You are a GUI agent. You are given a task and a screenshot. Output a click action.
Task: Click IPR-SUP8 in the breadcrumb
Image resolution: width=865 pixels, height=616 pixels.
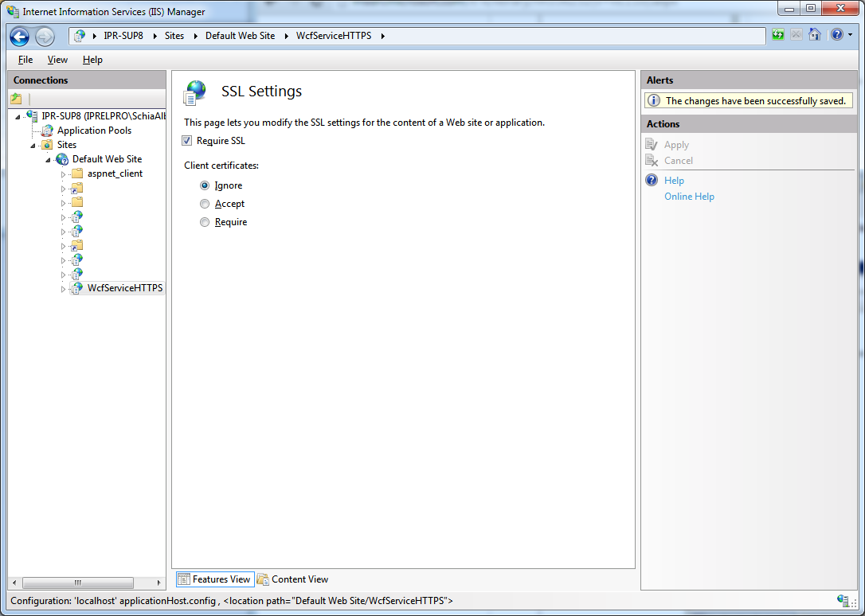pyautogui.click(x=123, y=36)
